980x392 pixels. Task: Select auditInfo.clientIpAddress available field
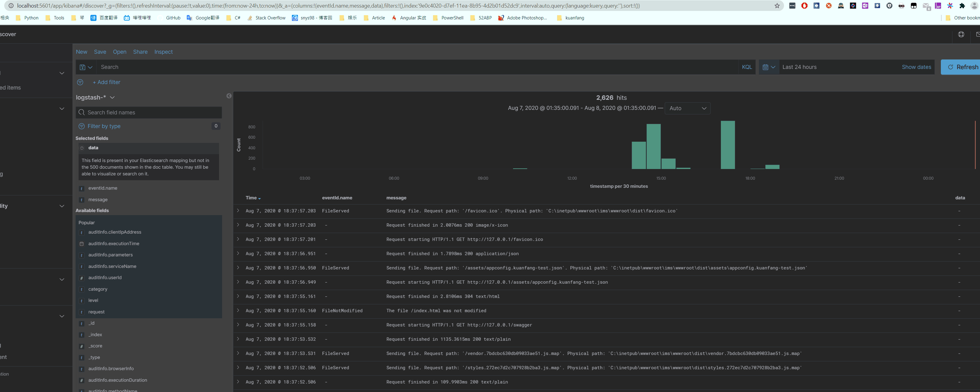114,232
